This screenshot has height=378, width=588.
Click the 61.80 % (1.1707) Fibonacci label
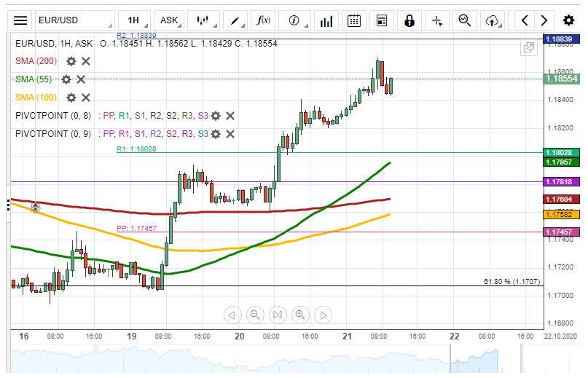[x=512, y=282]
